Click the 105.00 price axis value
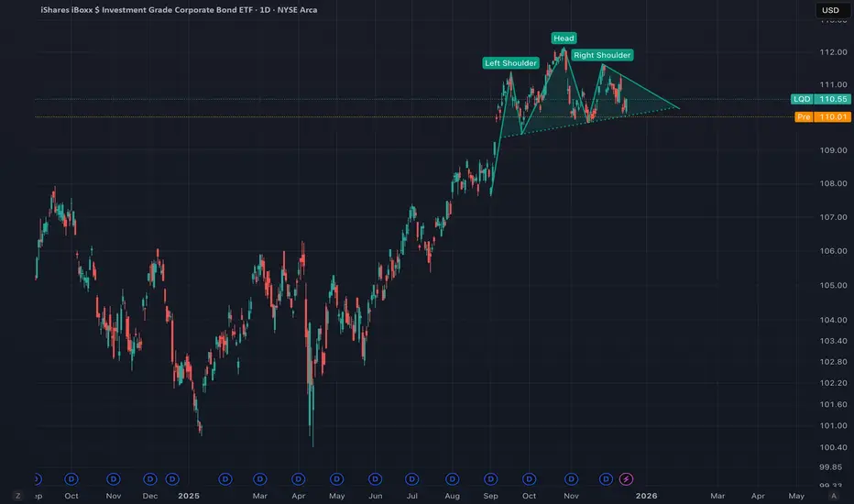 pos(834,286)
